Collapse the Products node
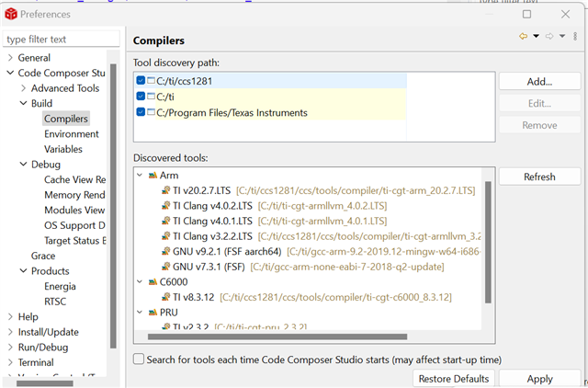 23,270
